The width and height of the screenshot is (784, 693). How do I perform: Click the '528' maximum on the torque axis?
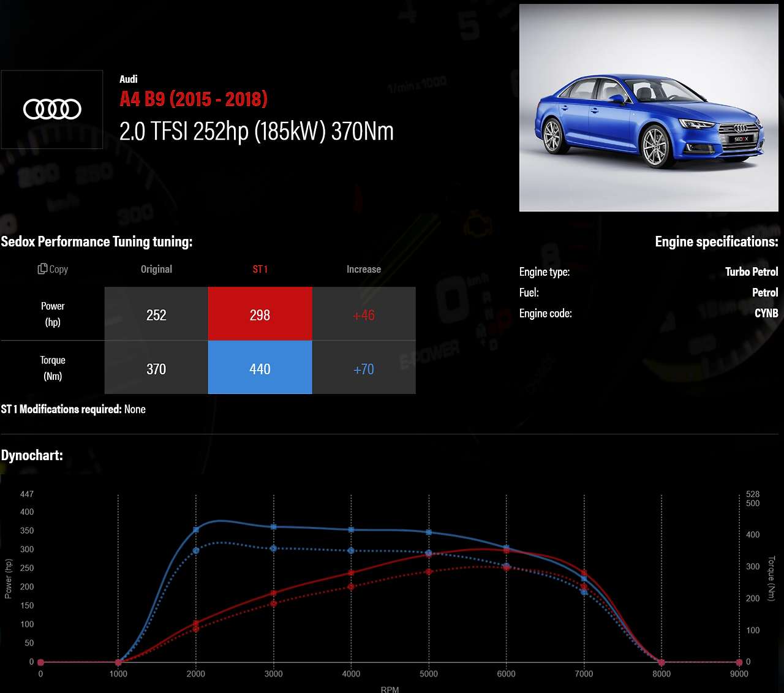pyautogui.click(x=753, y=494)
